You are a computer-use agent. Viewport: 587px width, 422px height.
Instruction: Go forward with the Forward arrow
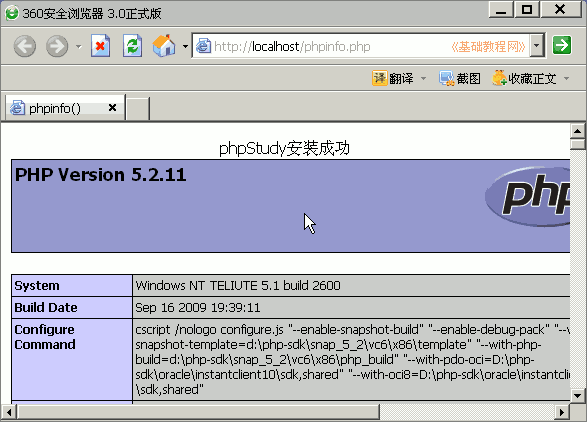57,46
